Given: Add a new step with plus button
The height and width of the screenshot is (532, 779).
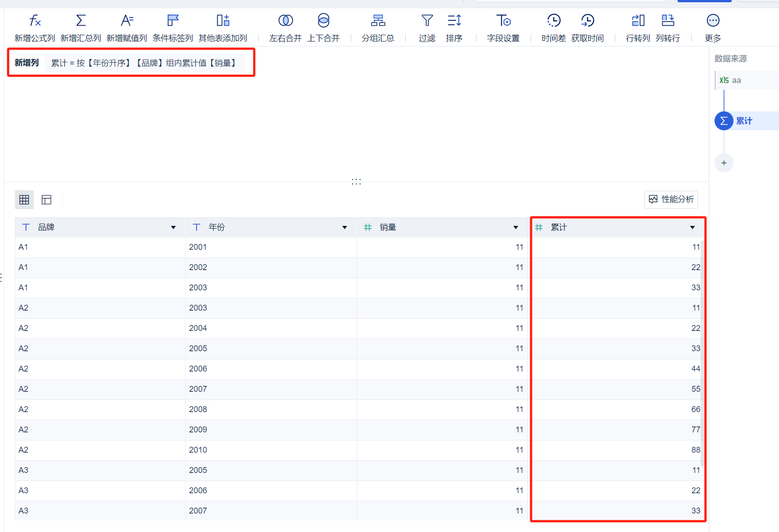Looking at the screenshot, I should point(724,163).
